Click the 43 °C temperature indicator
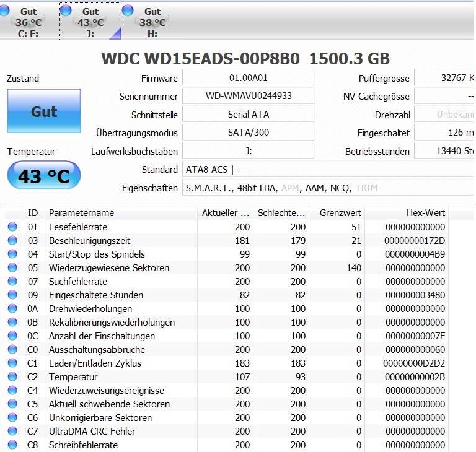Image resolution: width=476 pixels, height=452 pixels. [x=44, y=175]
